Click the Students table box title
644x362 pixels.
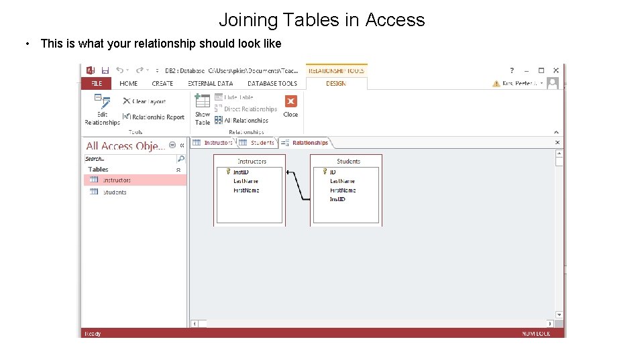348,162
